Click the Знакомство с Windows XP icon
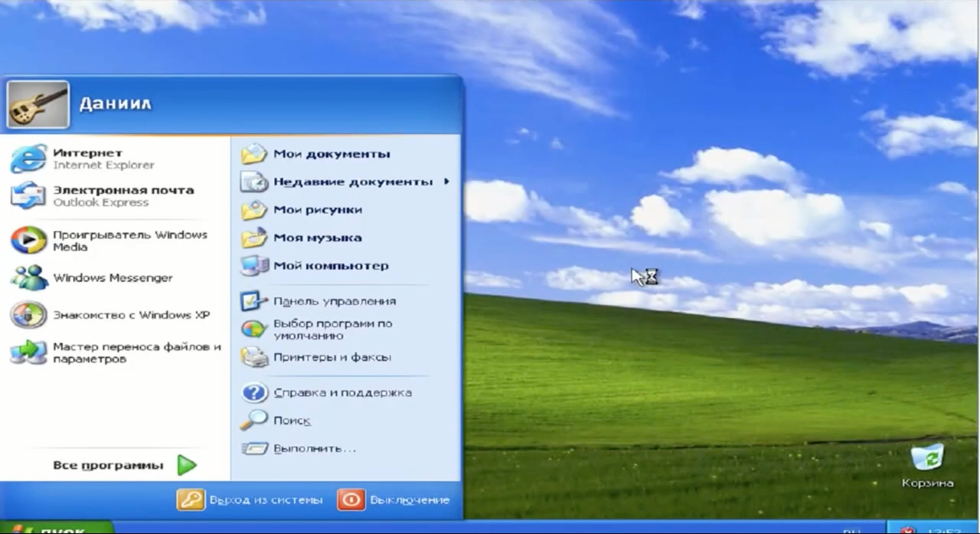This screenshot has height=534, width=980. 28,314
